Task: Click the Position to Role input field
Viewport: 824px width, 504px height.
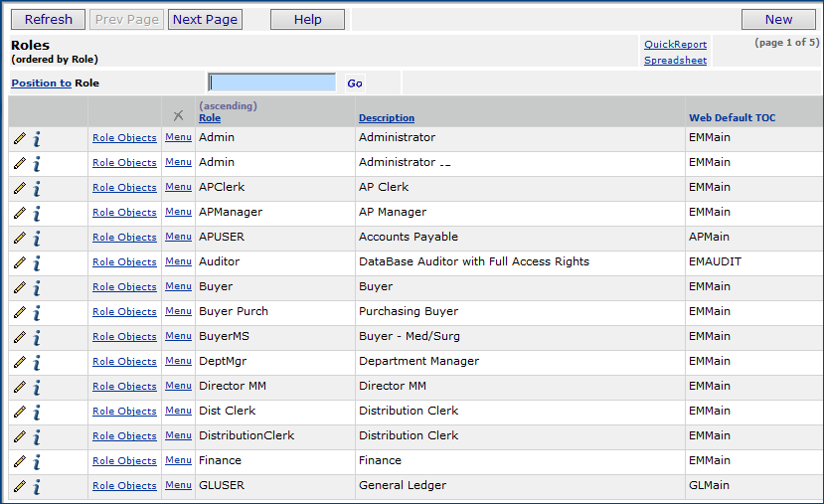Action: click(x=272, y=83)
